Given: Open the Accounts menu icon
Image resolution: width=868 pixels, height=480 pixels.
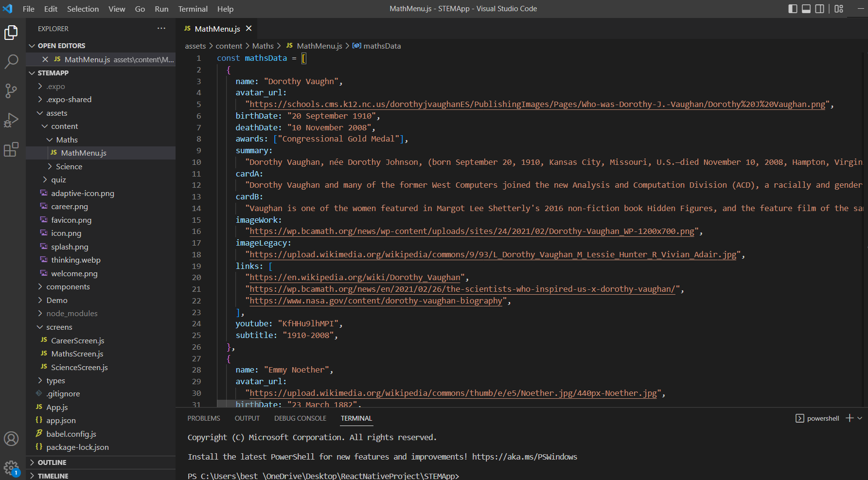Looking at the screenshot, I should [11, 439].
